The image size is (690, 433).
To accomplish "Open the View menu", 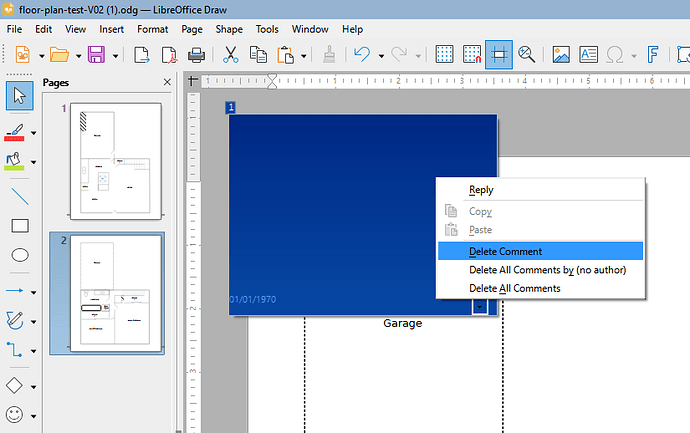I will (75, 29).
